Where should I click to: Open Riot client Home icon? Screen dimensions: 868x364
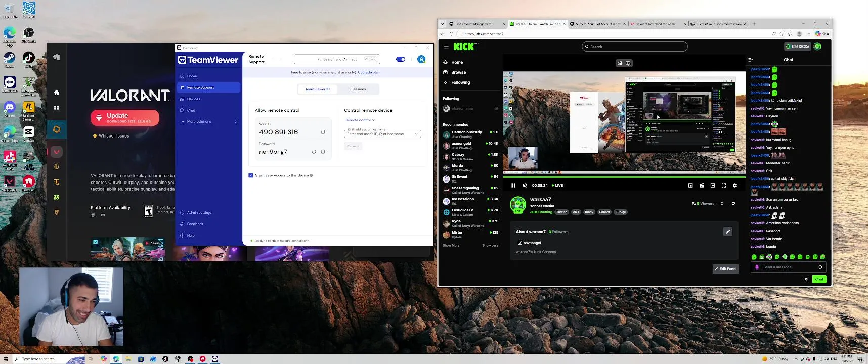point(56,93)
